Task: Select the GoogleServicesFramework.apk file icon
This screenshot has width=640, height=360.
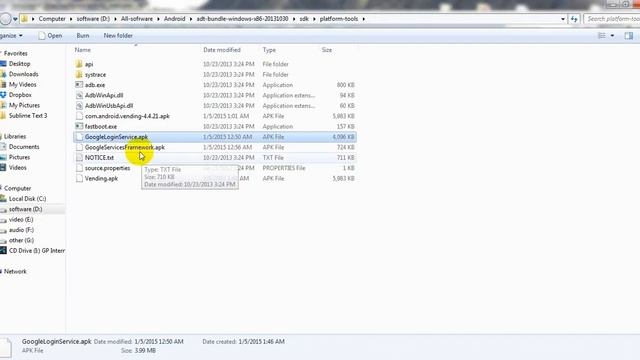Action: click(x=79, y=147)
